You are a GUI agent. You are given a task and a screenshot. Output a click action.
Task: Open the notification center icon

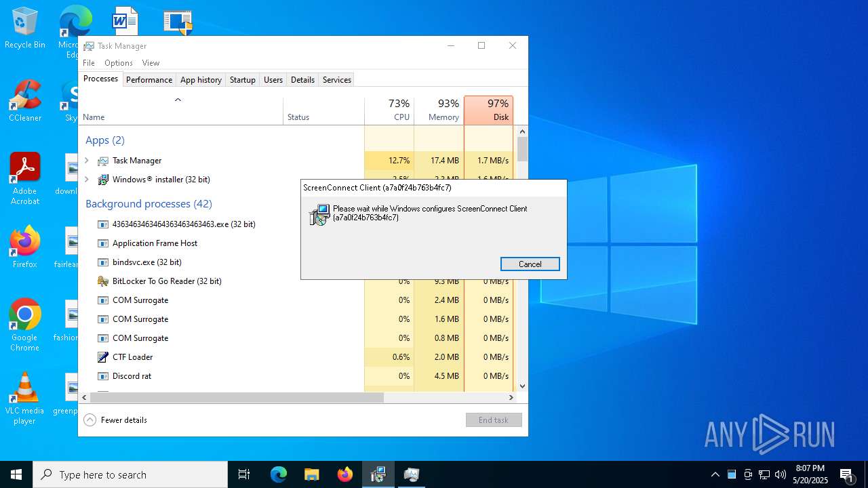[846, 474]
